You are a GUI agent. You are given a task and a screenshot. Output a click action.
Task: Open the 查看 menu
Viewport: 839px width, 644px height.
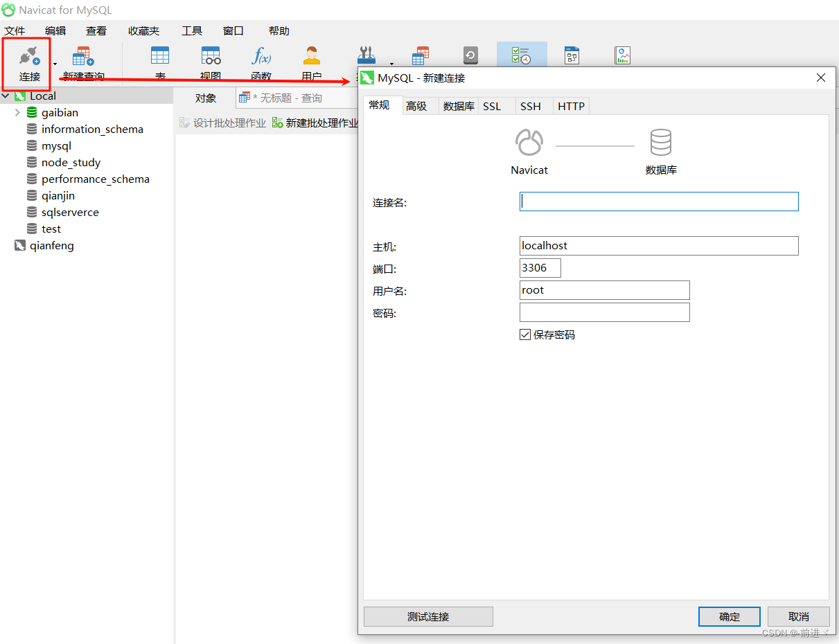pos(96,30)
